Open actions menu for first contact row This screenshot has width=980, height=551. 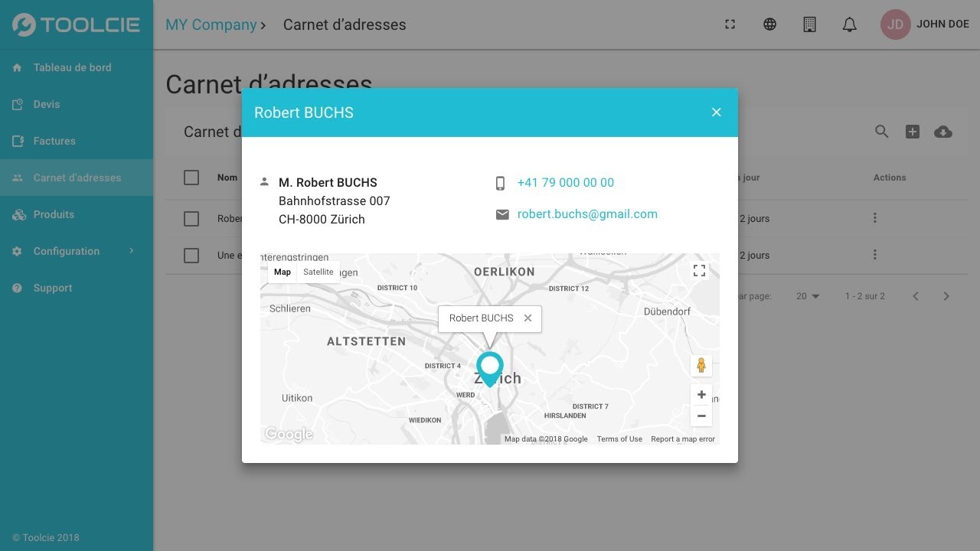pyautogui.click(x=875, y=218)
